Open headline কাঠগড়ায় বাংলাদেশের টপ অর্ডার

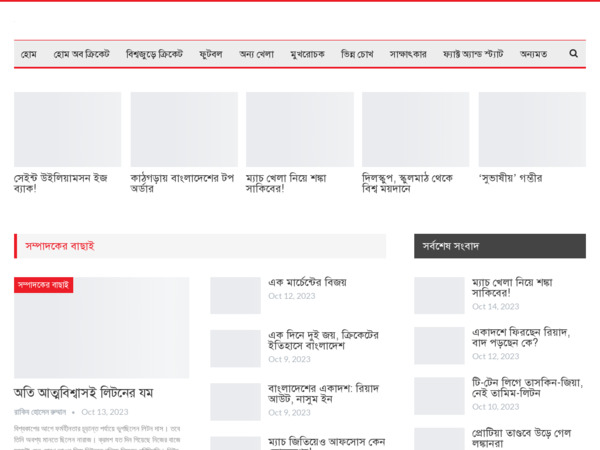182,183
